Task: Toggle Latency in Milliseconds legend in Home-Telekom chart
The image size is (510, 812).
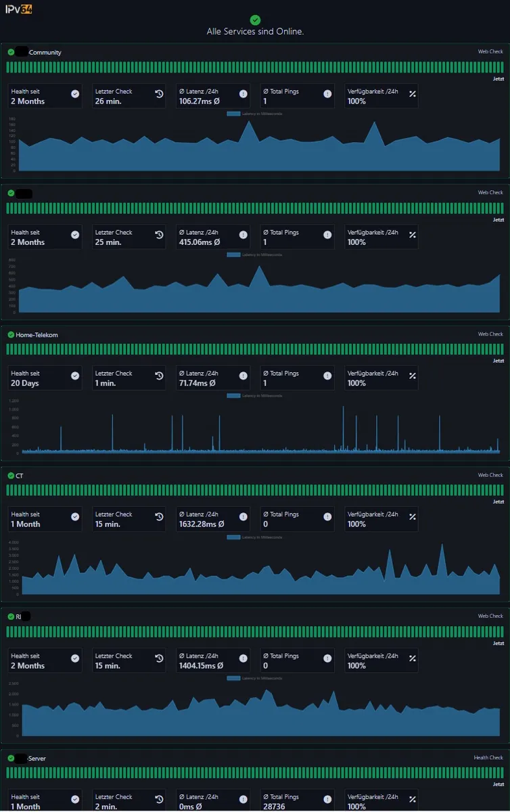Action: (255, 395)
